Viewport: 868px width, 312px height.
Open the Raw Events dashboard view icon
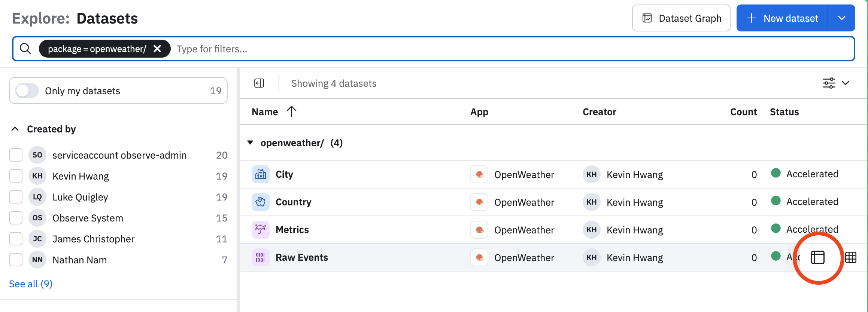pos(817,257)
